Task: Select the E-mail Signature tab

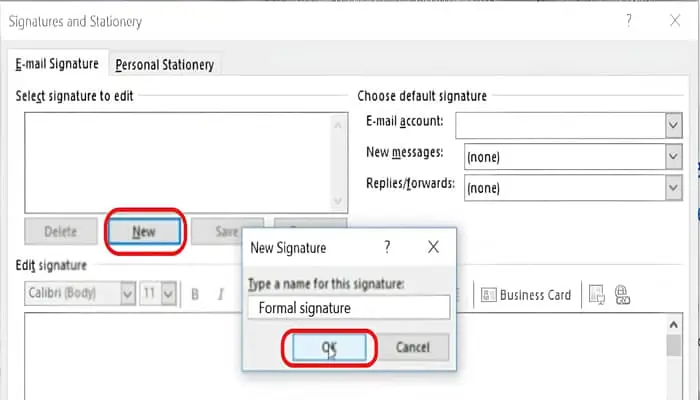Action: click(x=57, y=64)
